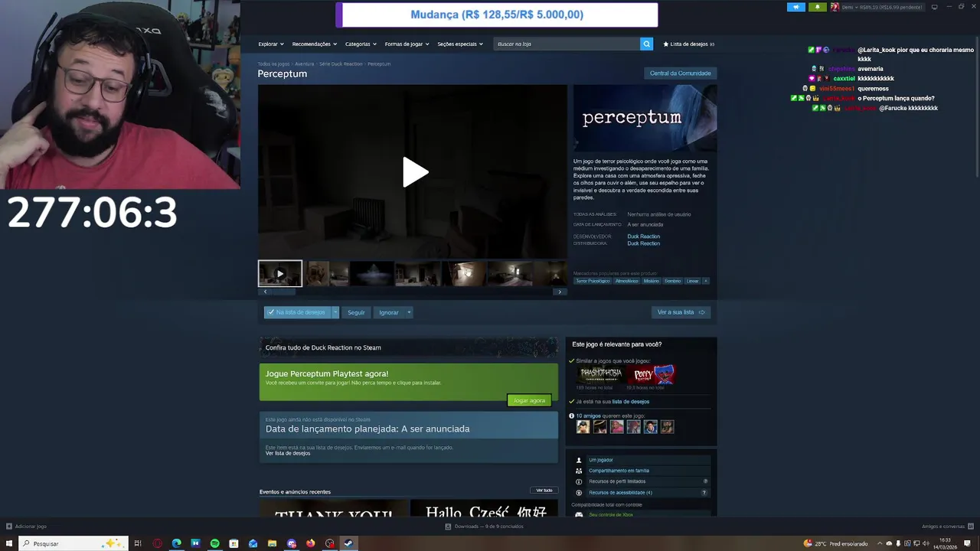This screenshot has height=551, width=980.
Task: Open help for Recursos de acessibilidade
Action: 704,493
